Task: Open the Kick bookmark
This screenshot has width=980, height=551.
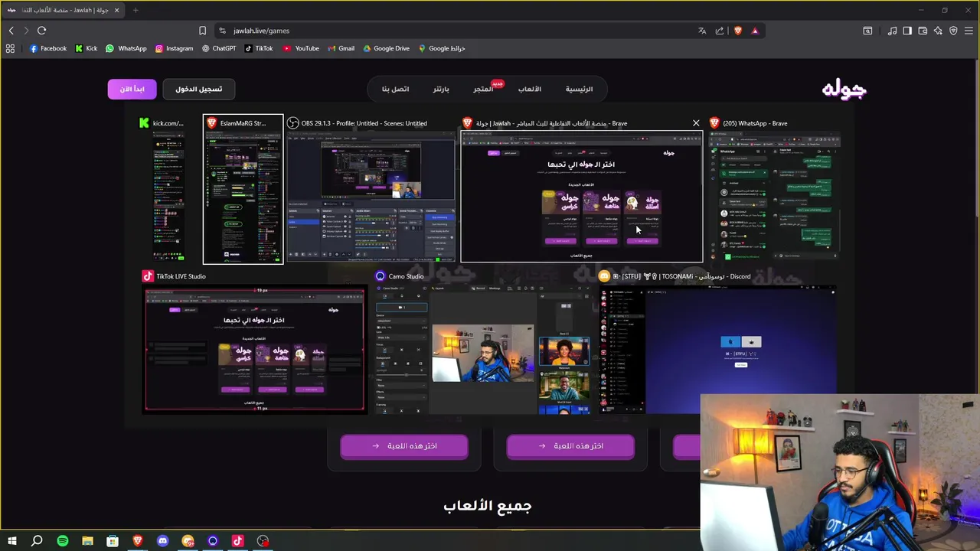Action: point(86,48)
